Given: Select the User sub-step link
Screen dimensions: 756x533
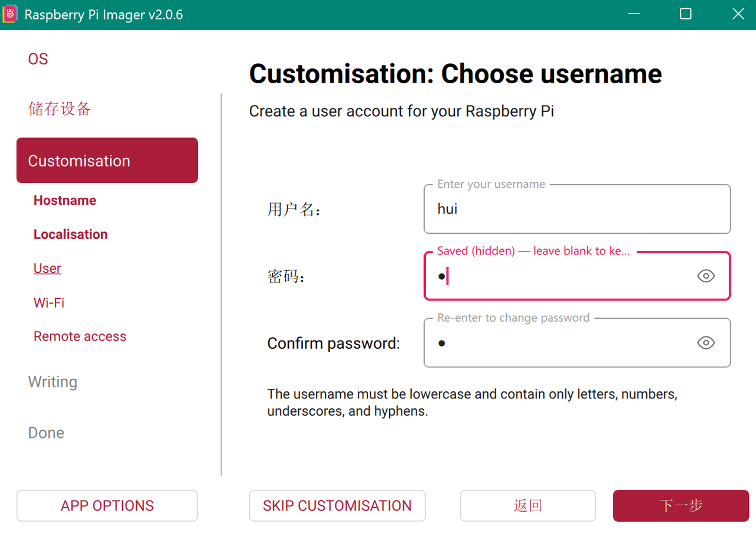Looking at the screenshot, I should coord(47,269).
